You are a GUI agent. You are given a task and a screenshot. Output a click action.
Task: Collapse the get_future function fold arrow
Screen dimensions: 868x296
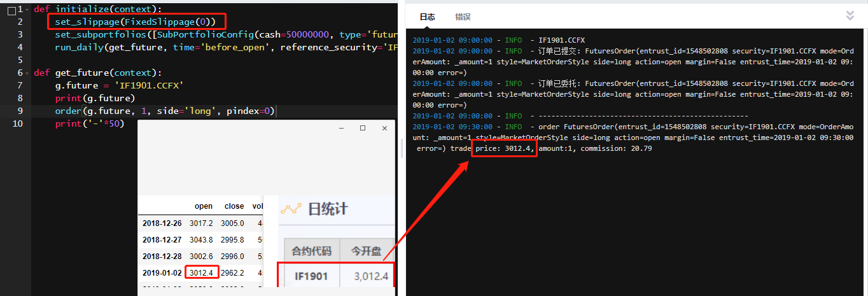[x=26, y=73]
